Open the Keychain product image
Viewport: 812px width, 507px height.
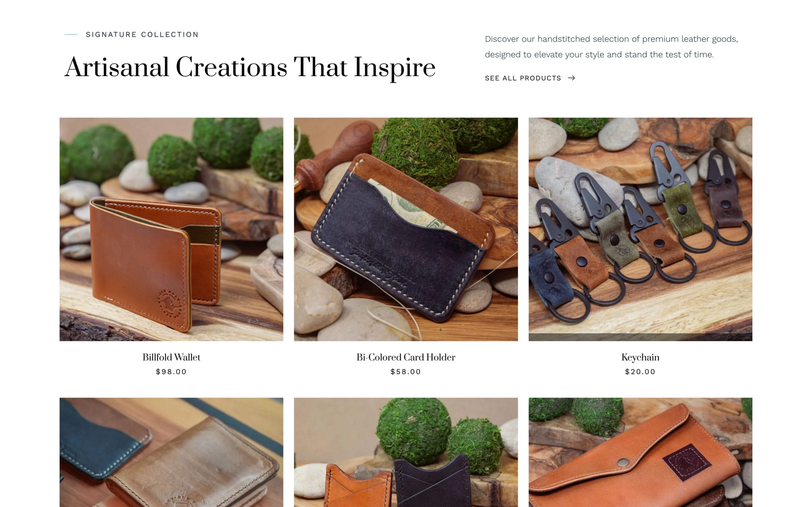click(640, 229)
